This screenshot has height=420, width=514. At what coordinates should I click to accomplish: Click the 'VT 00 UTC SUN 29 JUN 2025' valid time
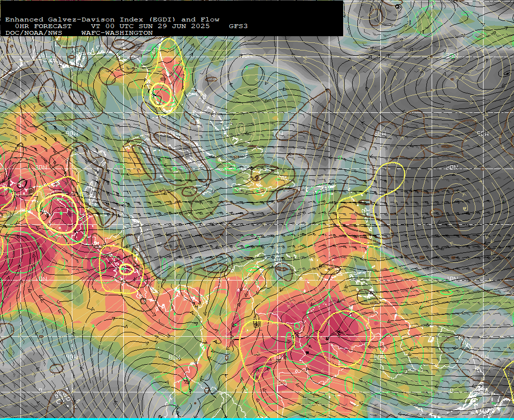click(150, 26)
